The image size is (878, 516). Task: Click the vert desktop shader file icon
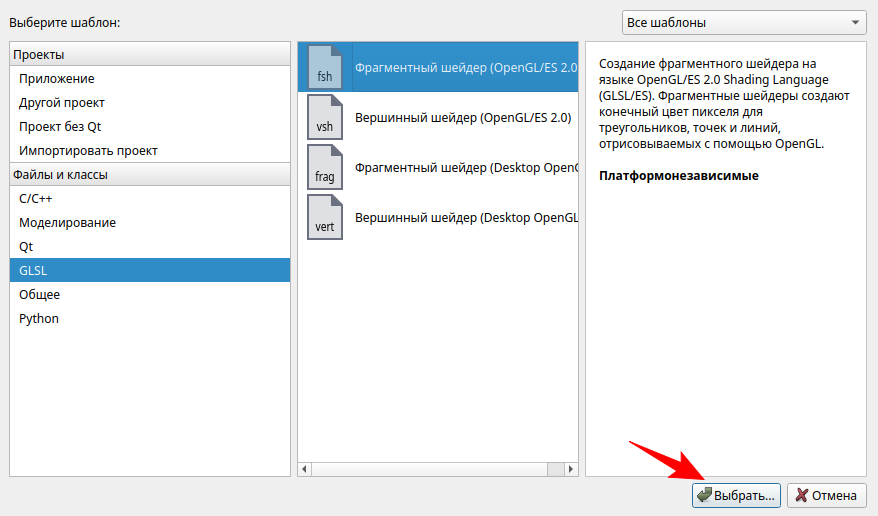click(324, 216)
